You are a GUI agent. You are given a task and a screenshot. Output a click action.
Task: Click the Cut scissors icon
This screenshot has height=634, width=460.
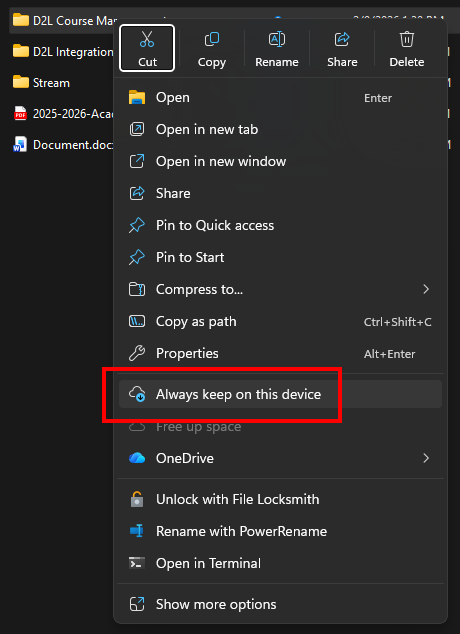coord(147,40)
